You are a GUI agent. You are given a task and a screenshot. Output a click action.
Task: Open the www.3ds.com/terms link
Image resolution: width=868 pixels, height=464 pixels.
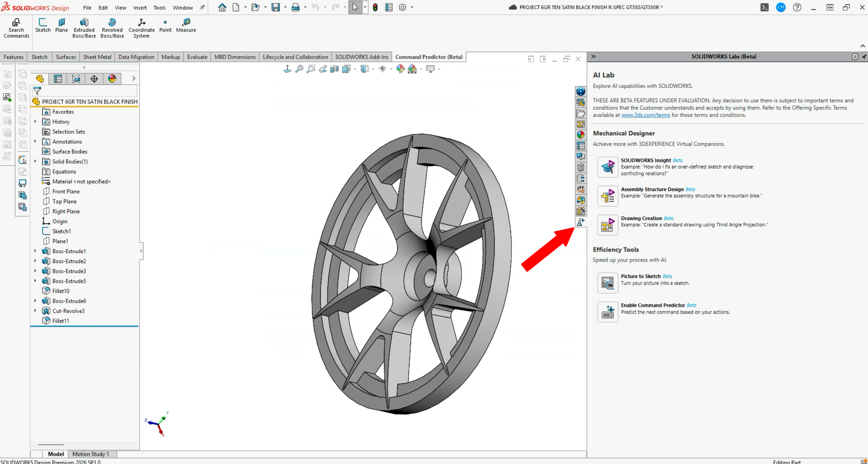point(645,115)
